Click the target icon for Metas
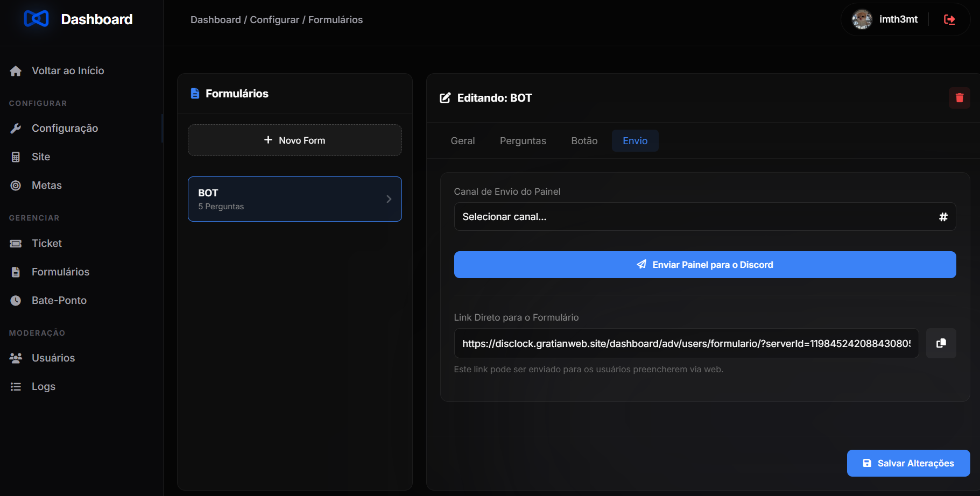The width and height of the screenshot is (980, 496). tap(16, 186)
